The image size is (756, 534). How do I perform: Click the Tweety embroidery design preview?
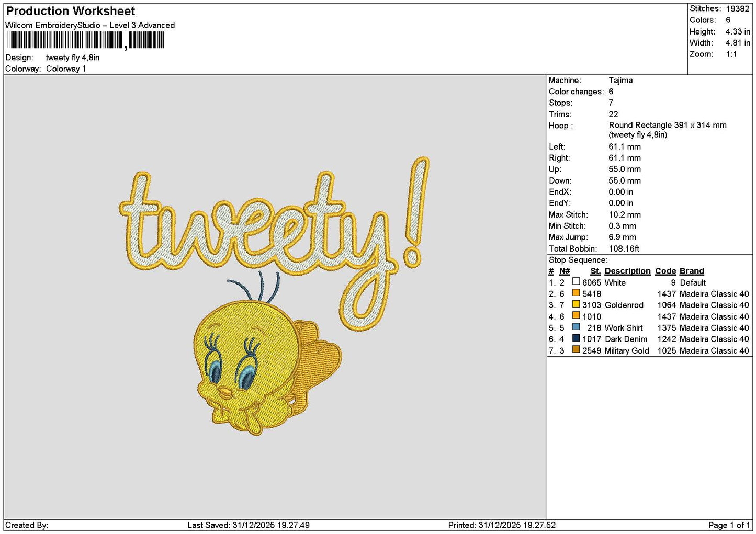click(275, 296)
